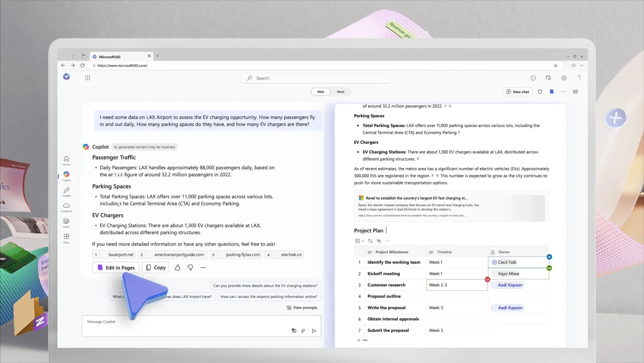Toggle the thumbs down feedback icon

[190, 267]
